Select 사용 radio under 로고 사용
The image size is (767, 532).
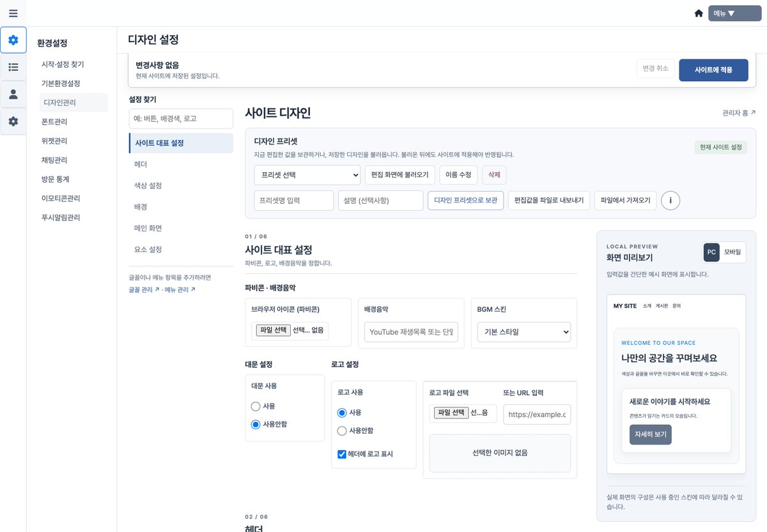pos(342,413)
